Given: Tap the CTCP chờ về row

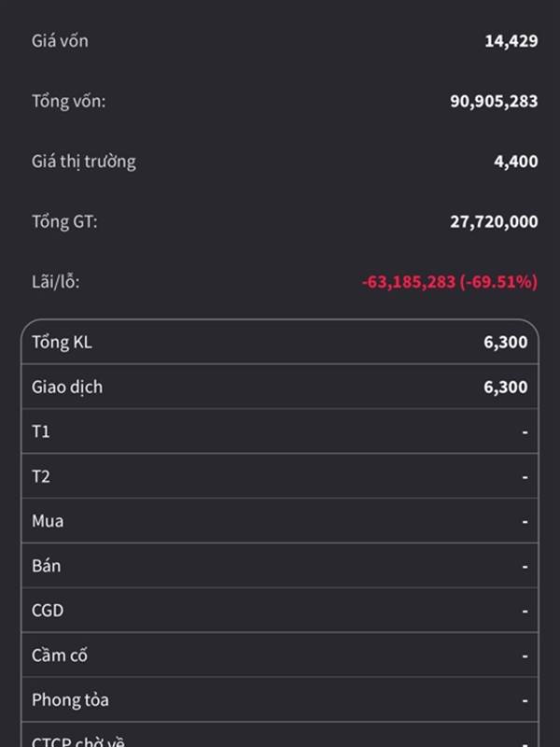Looking at the screenshot, I should coord(280,735).
